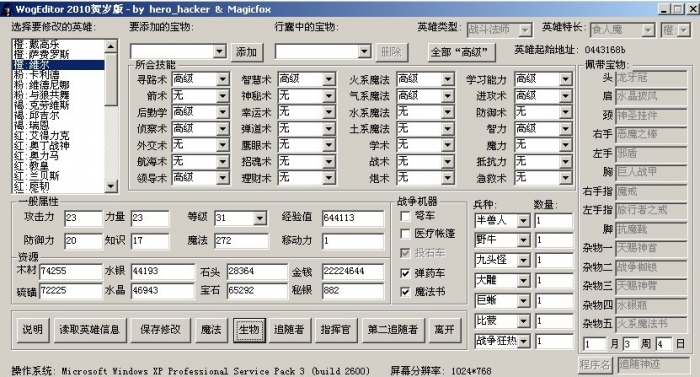This screenshot has height=377, width=700.
Task: Click the 指挥官 commander button
Action: coord(336,330)
